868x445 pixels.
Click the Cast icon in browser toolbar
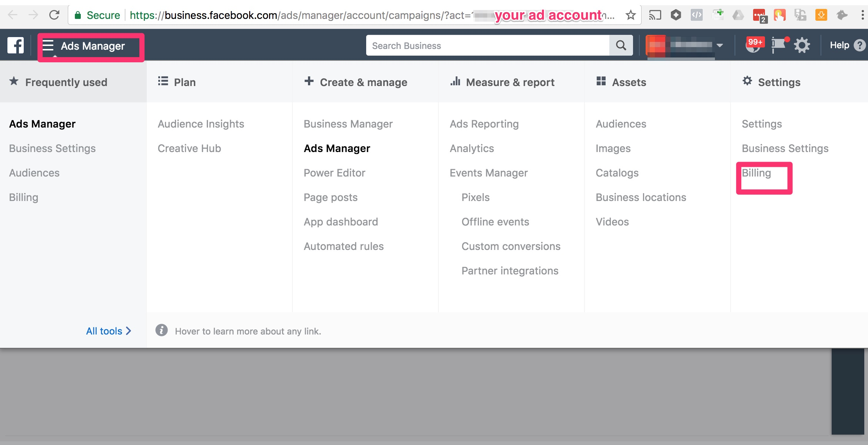click(655, 15)
